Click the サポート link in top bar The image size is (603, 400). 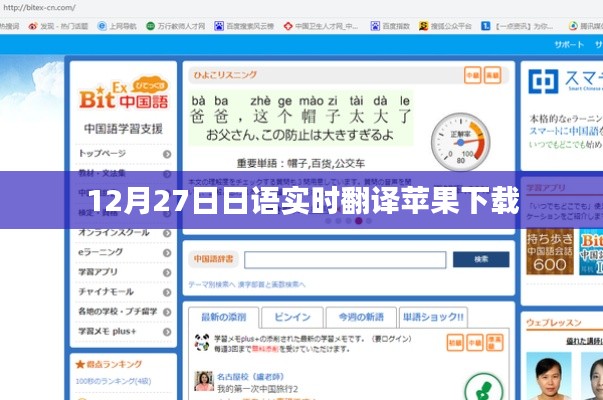[569, 45]
